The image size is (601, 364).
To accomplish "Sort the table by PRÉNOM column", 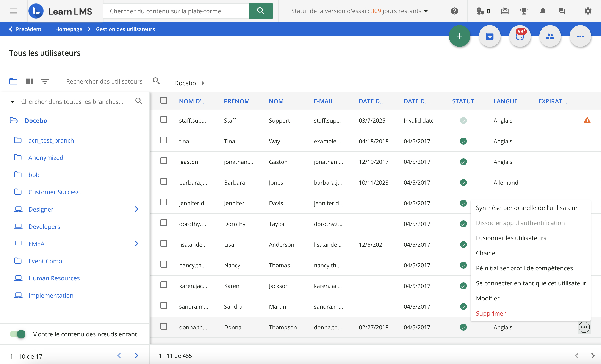I will tap(237, 101).
